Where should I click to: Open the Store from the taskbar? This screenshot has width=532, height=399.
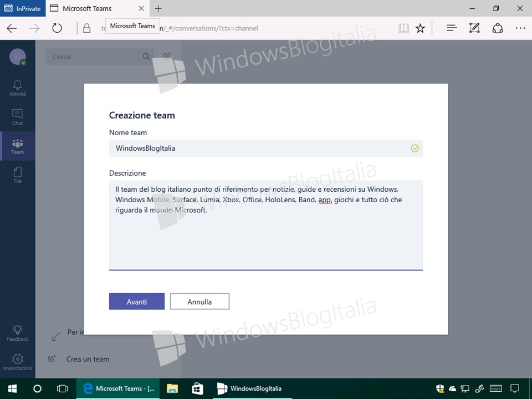point(197,388)
